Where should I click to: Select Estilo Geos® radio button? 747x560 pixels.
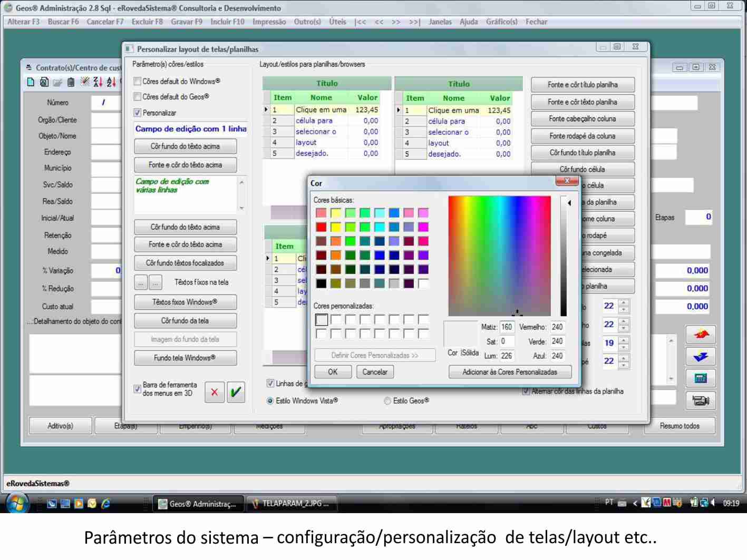coord(387,401)
